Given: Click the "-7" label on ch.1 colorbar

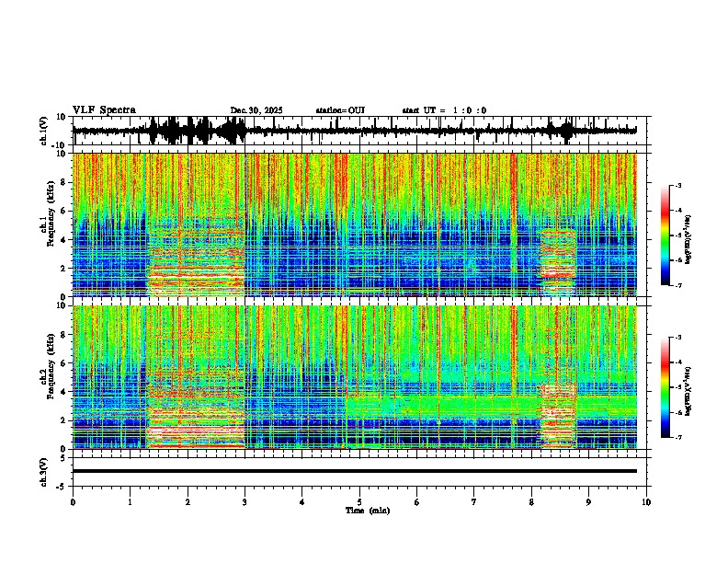Looking at the screenshot, I should (678, 285).
